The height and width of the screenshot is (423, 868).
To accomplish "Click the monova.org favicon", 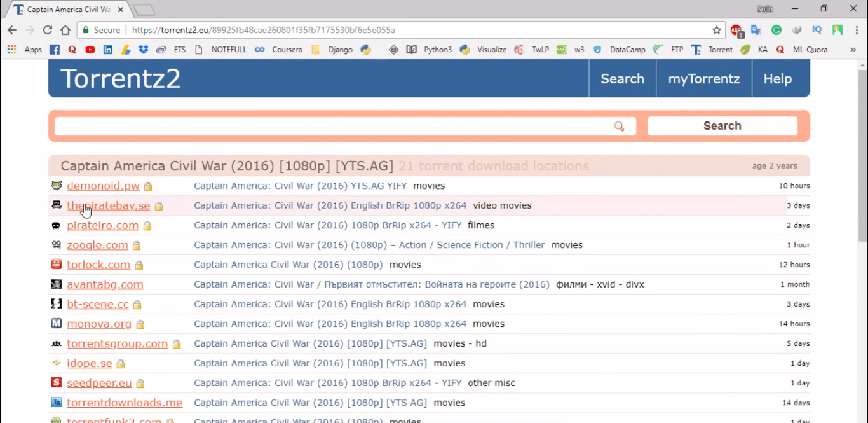I will coord(57,323).
